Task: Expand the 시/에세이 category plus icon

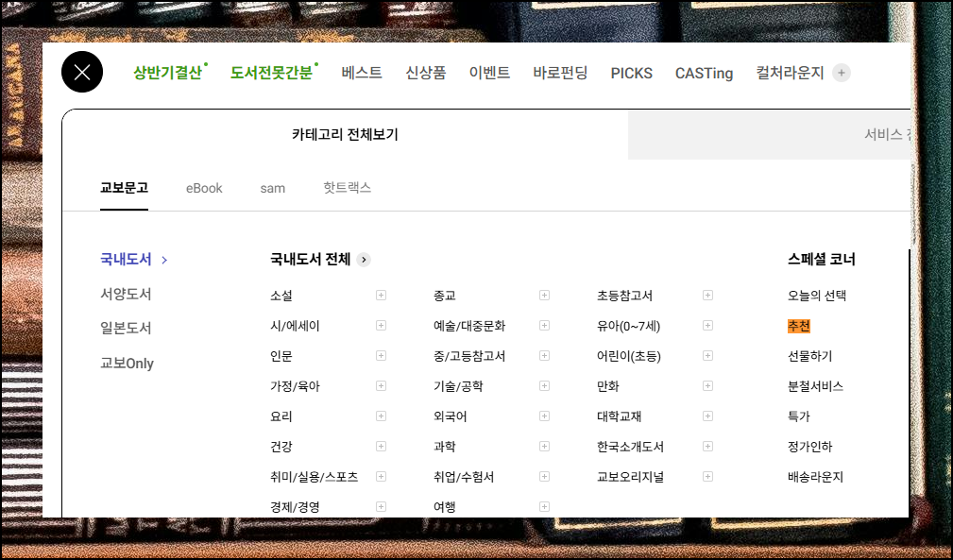Action: [x=381, y=326]
